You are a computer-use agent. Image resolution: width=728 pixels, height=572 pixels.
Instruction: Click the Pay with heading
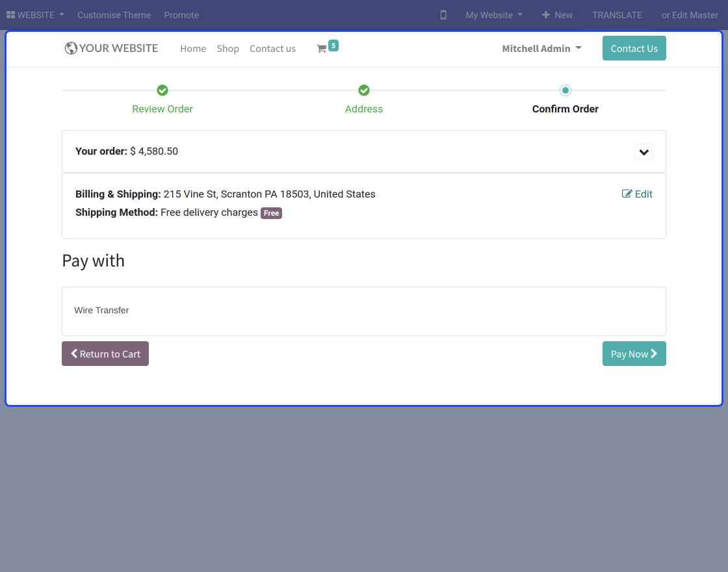point(94,261)
